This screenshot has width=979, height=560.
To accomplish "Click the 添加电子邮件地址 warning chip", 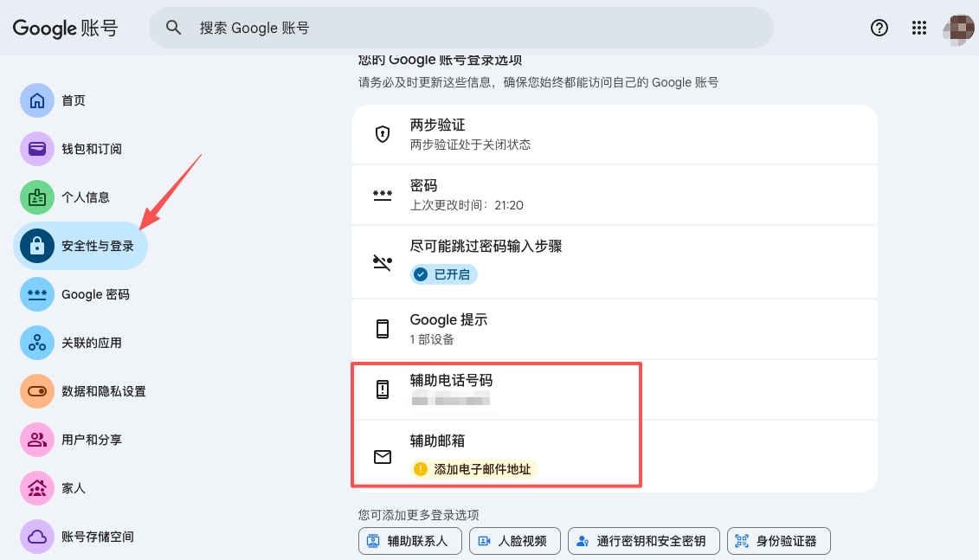I will (x=473, y=469).
